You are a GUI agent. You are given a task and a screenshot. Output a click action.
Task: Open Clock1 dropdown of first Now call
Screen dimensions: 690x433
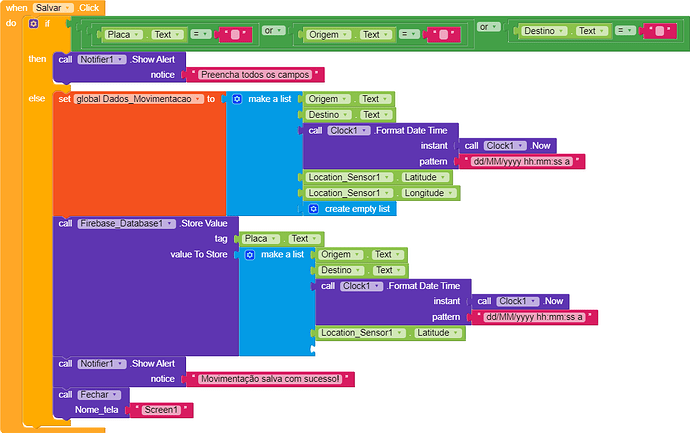pyautogui.click(x=505, y=146)
